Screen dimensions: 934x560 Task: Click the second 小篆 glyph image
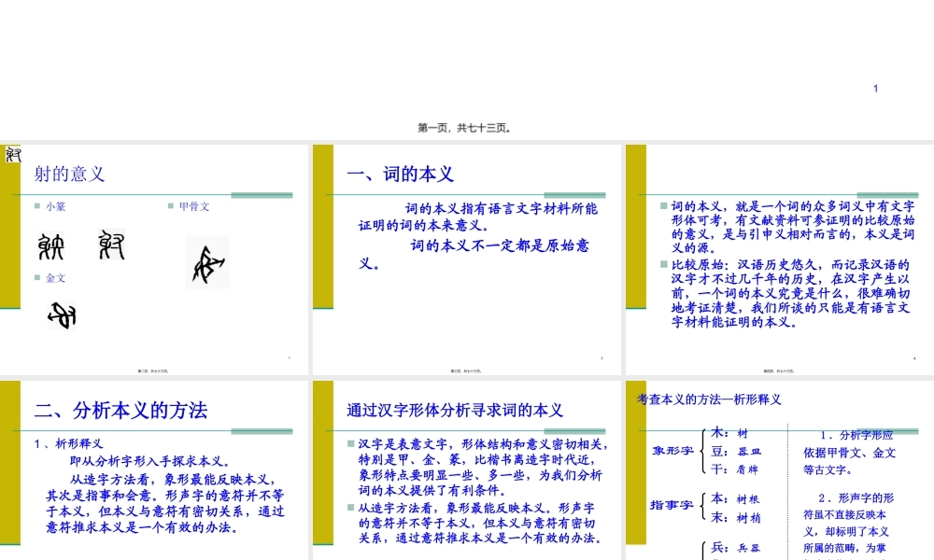111,245
